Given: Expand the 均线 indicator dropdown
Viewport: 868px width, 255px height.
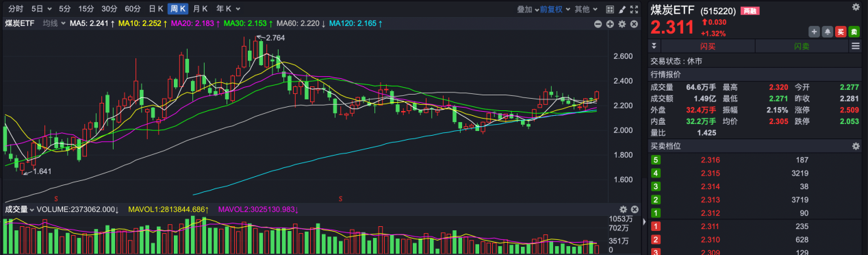Looking at the screenshot, I should pyautogui.click(x=53, y=23).
